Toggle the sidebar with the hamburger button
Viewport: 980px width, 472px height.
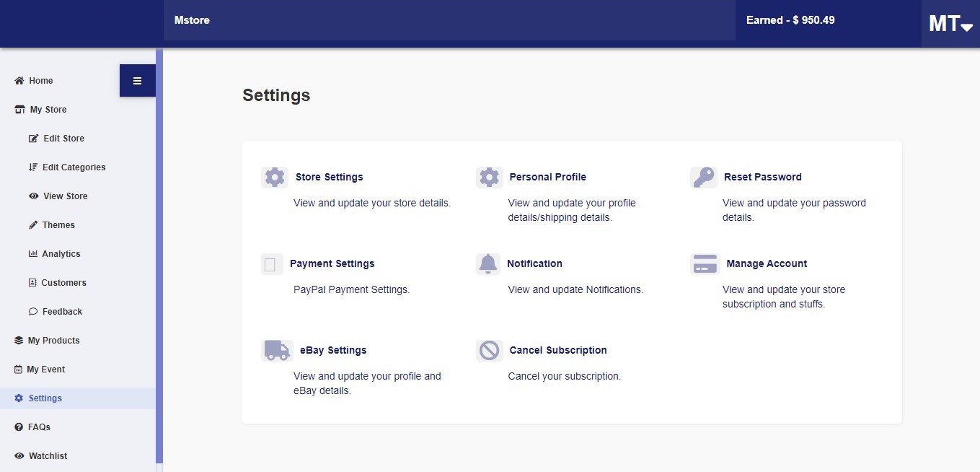pyautogui.click(x=138, y=81)
